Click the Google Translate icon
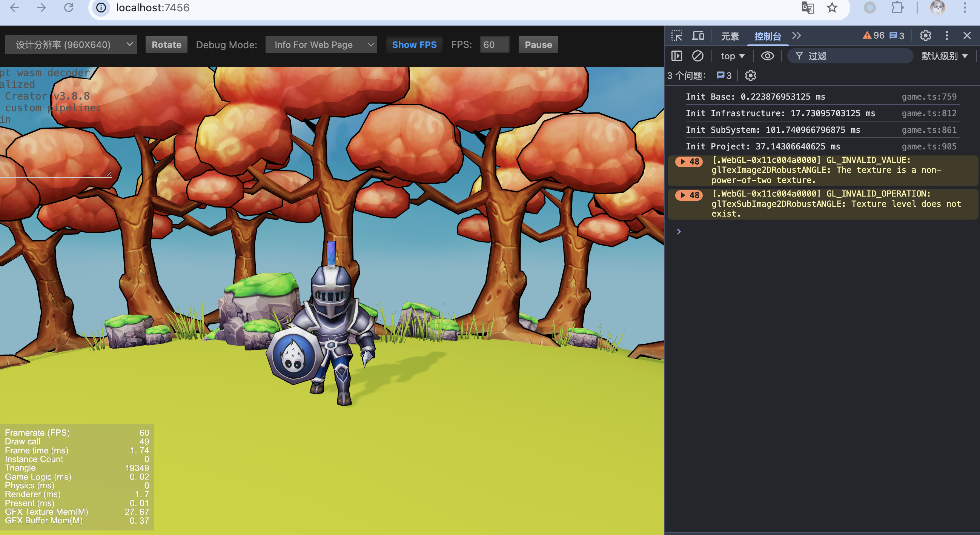 tap(807, 8)
